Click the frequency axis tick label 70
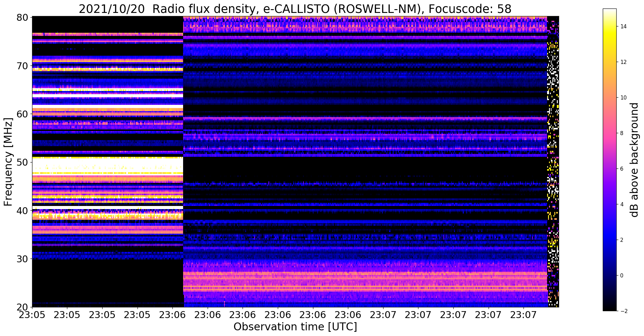644x336 pixels. pos(22,66)
